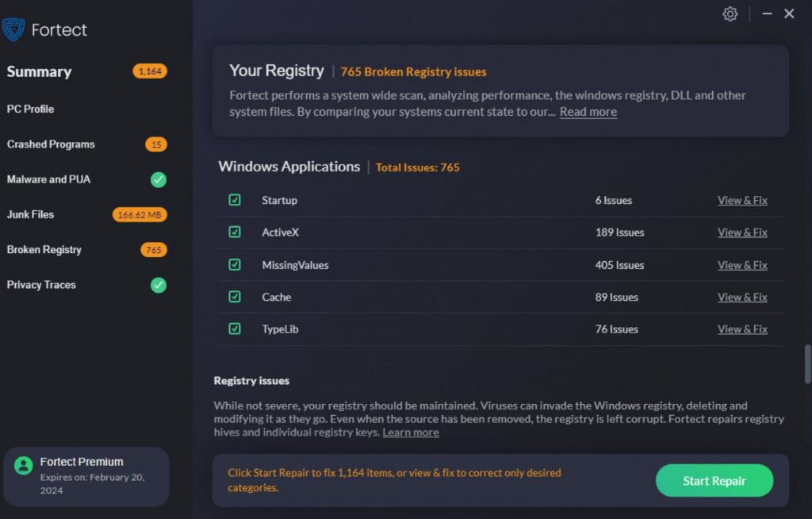The width and height of the screenshot is (812, 519).
Task: Select Malware and PUA in sidebar
Action: pos(48,179)
